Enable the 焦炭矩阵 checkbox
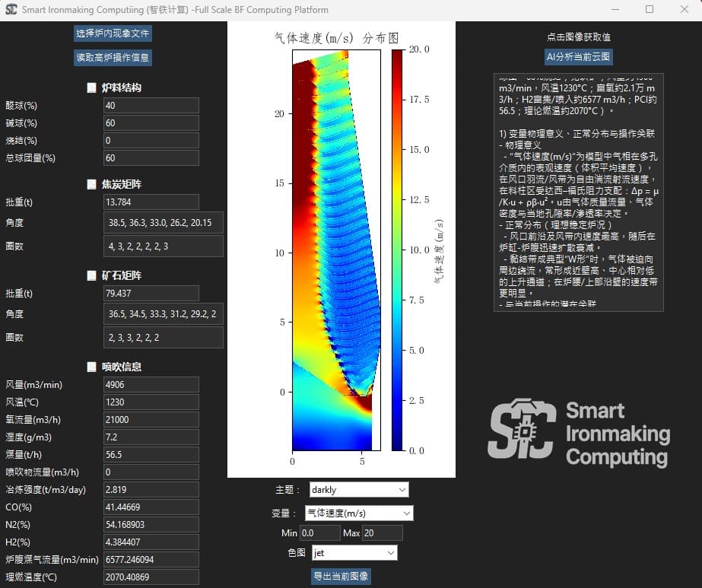Screen dimensions: 702x588 [90, 184]
